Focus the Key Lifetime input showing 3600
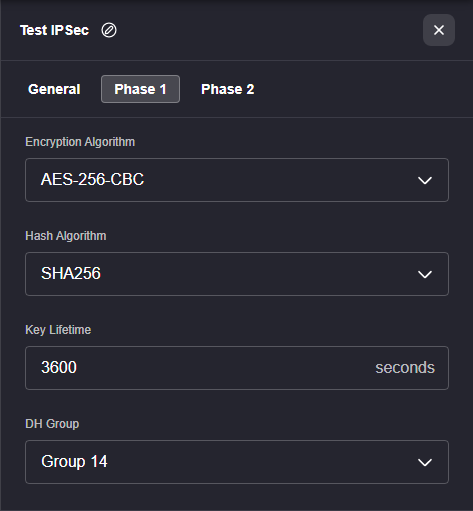The image size is (473, 511). tap(237, 368)
